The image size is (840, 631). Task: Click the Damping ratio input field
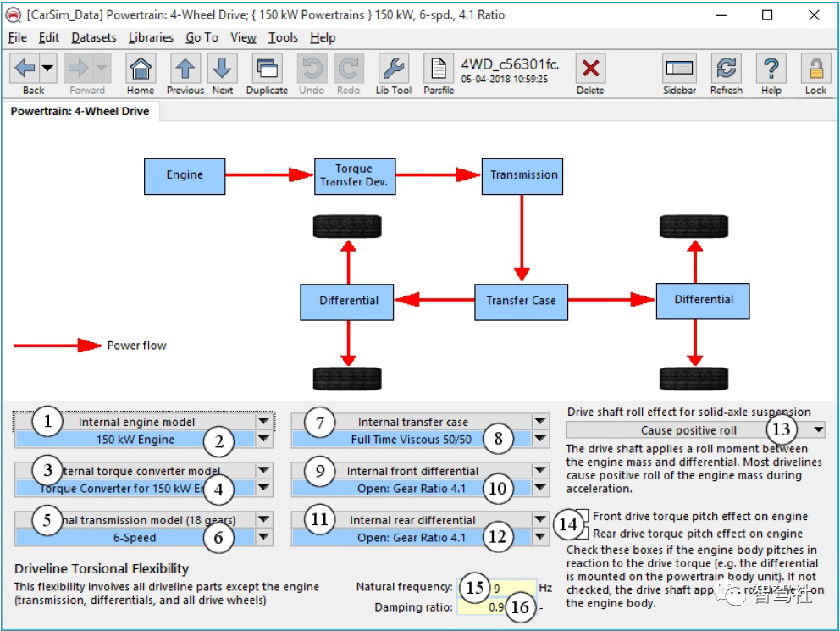(496, 607)
